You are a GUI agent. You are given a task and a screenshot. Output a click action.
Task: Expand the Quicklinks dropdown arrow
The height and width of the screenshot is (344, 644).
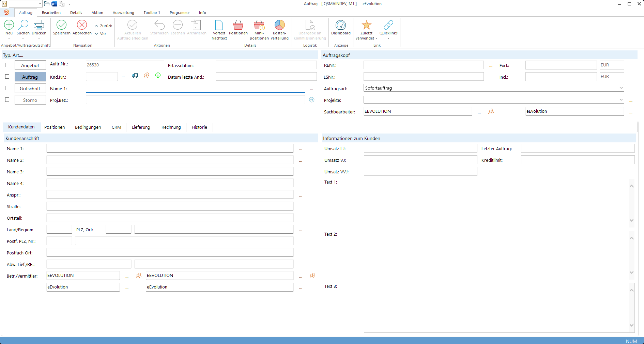388,38
